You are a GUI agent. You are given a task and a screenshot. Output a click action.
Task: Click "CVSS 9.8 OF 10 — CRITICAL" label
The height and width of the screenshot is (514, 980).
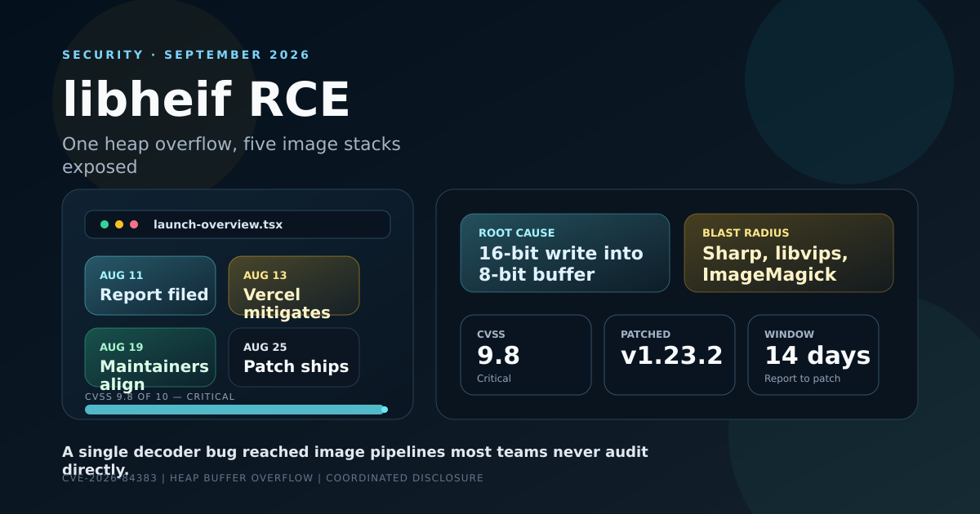pyautogui.click(x=160, y=397)
